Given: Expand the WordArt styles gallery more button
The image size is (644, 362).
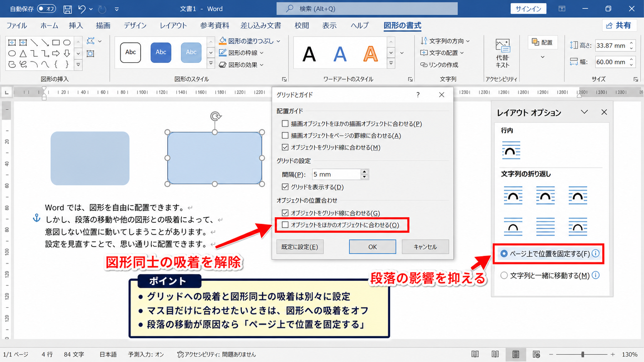Looking at the screenshot, I should 391,63.
